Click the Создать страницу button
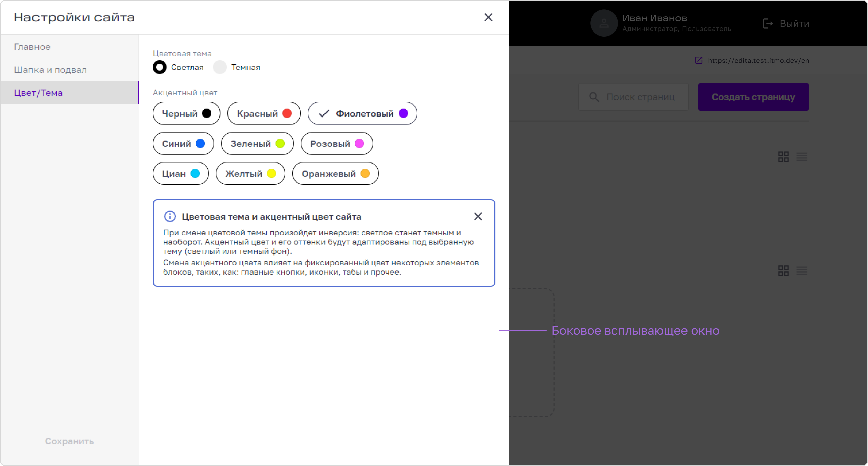This screenshot has height=466, width=868. [753, 97]
